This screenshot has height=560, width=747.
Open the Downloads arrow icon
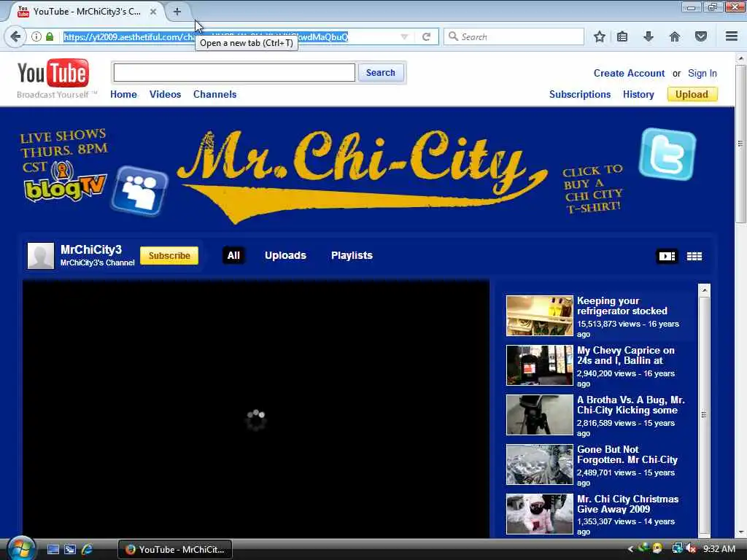click(649, 36)
